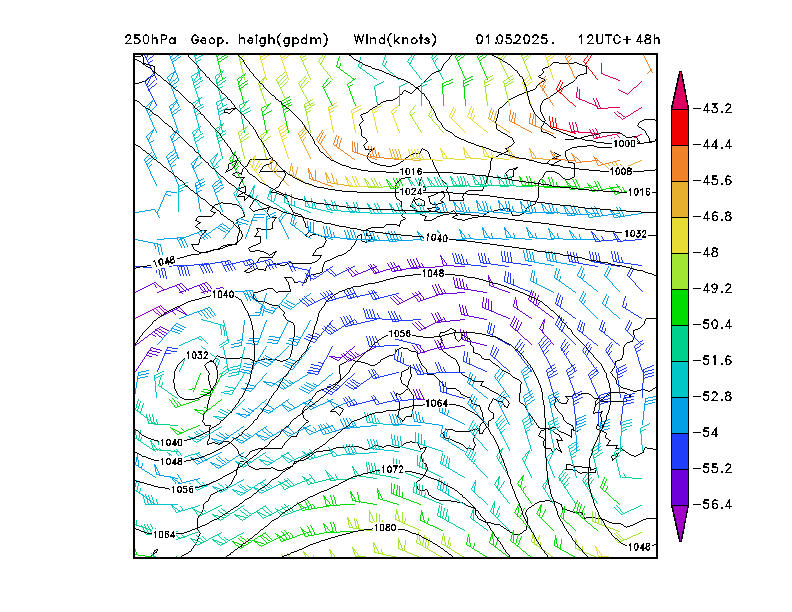This screenshot has height=612, width=792.
Task: Select the gold swatch between -45.6 and -46.8
Action: pos(680,199)
